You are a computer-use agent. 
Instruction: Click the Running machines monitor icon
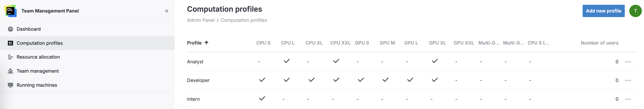pos(10,85)
